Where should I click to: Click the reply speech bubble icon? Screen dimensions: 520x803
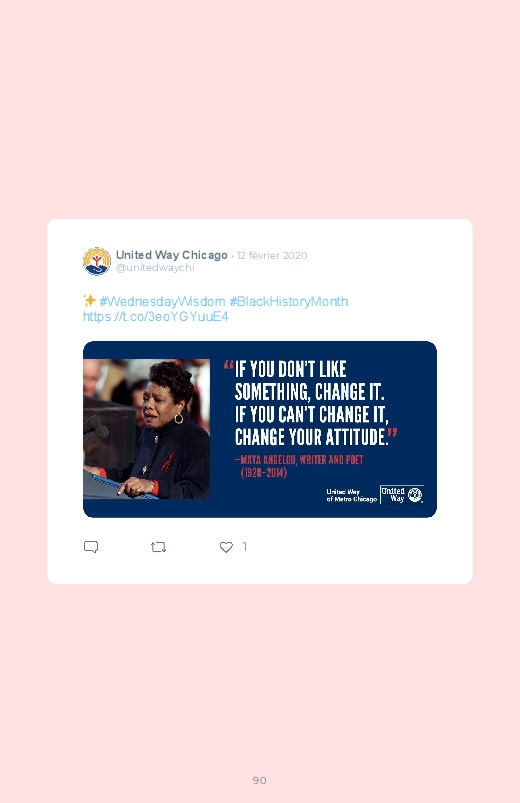(x=91, y=547)
